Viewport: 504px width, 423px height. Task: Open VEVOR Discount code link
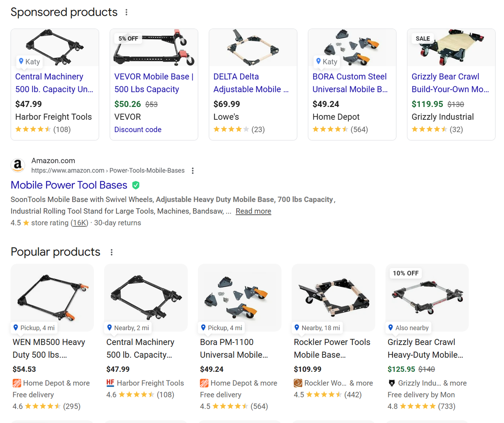[138, 129]
